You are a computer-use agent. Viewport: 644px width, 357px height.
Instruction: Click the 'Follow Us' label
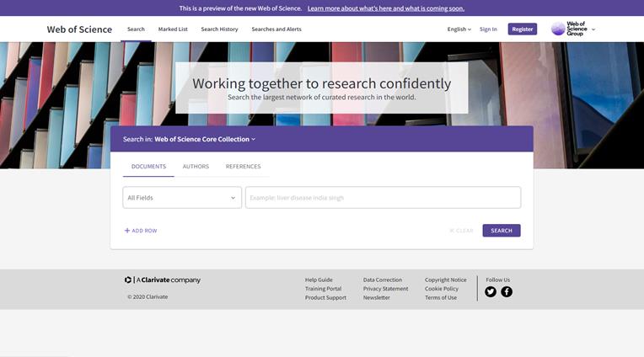(x=498, y=280)
